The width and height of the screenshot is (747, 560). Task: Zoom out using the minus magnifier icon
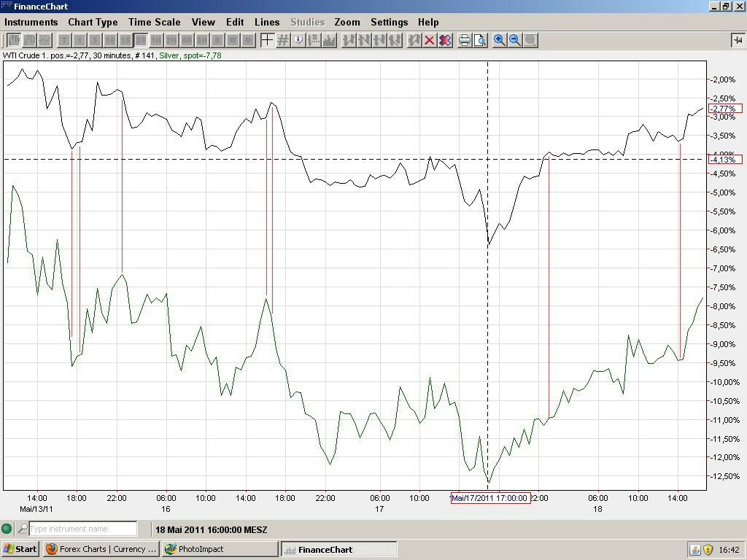(x=515, y=40)
